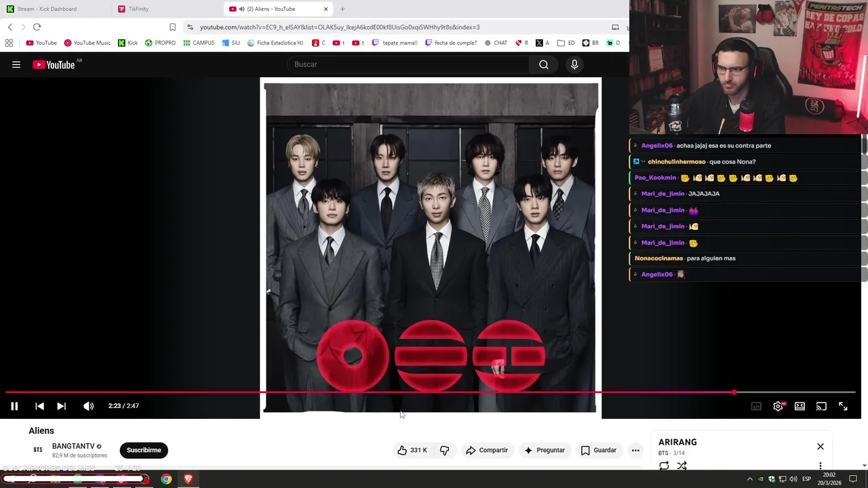Open the YouTube bookmark
Screen dimensions: 868x488
click(x=41, y=43)
